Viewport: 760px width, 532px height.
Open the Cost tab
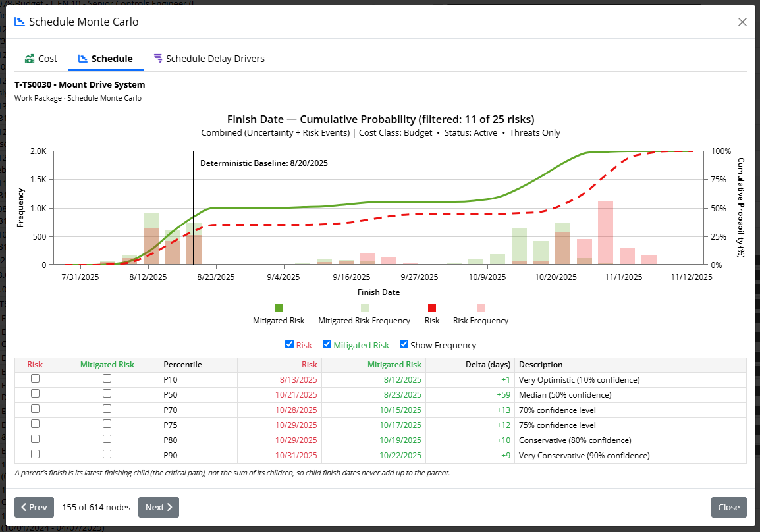pyautogui.click(x=41, y=59)
